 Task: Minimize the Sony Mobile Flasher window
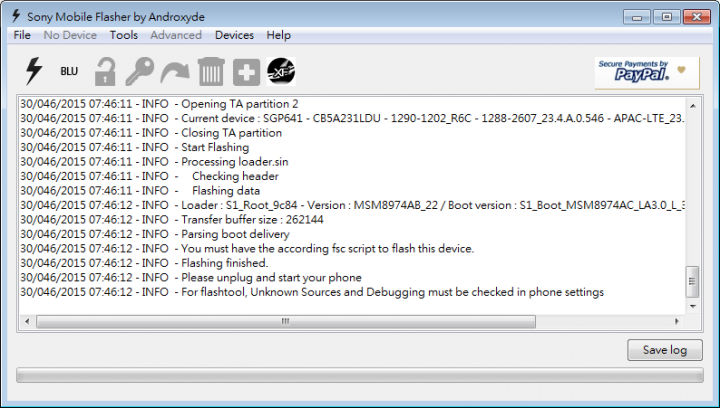(x=637, y=17)
